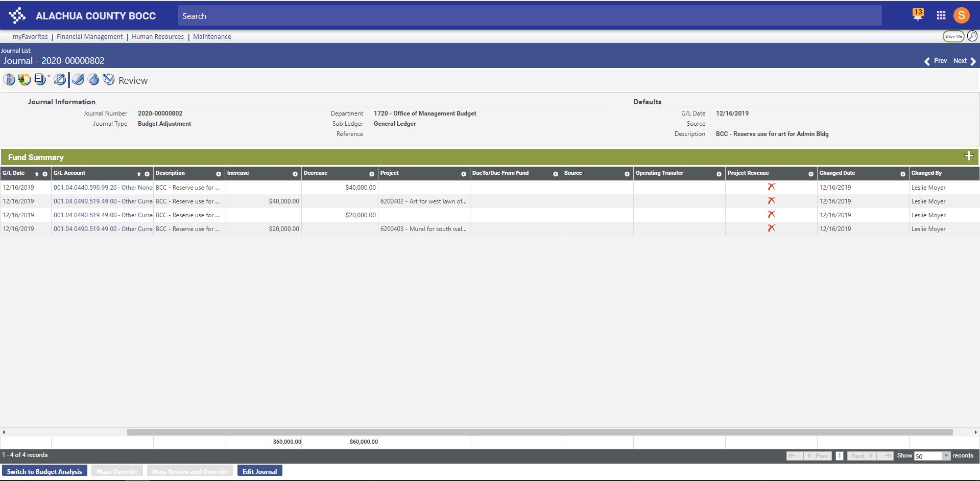This screenshot has width=980, height=481.
Task: Open the notifications bell with 13 badge
Action: coord(918,15)
